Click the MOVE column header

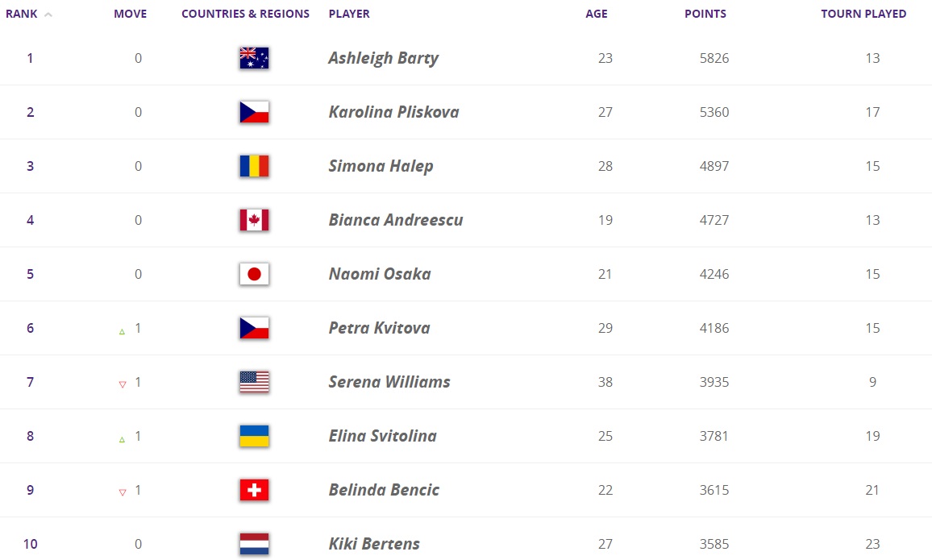pyautogui.click(x=131, y=14)
